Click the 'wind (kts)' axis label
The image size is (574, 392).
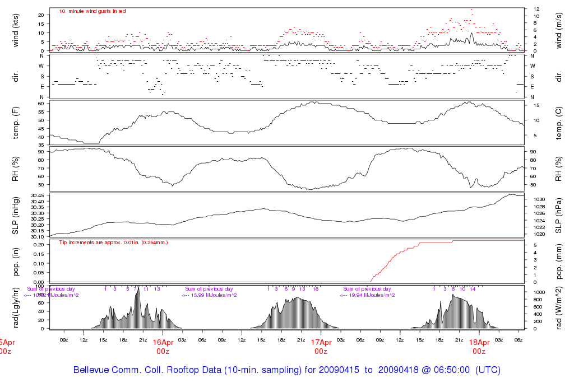pyautogui.click(x=15, y=30)
